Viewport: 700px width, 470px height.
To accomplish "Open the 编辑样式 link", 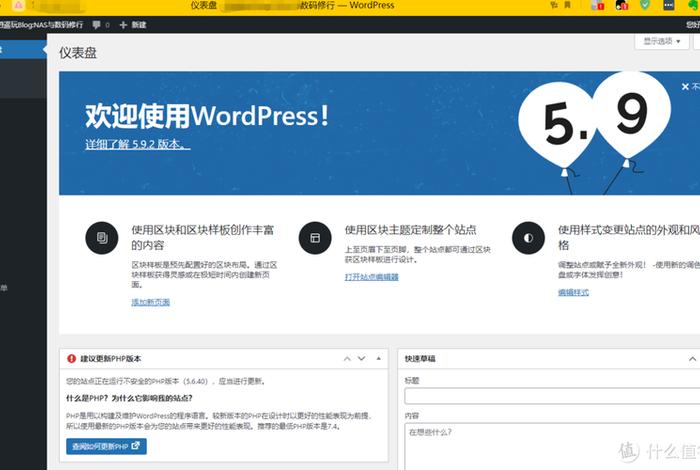I will [x=573, y=292].
